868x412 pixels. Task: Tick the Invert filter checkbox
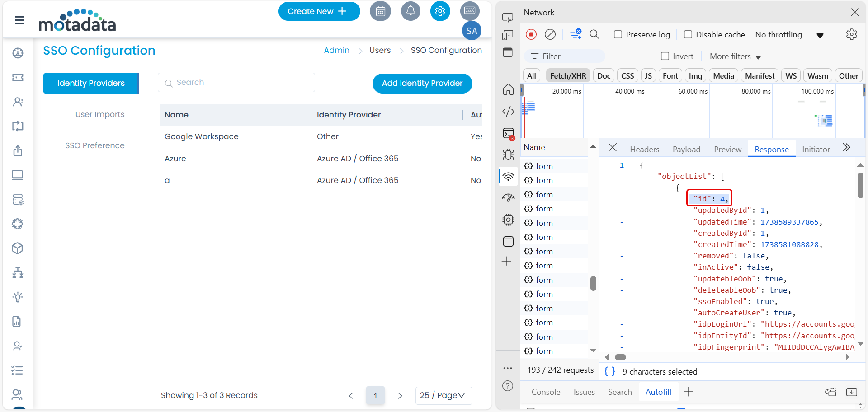[x=665, y=56]
